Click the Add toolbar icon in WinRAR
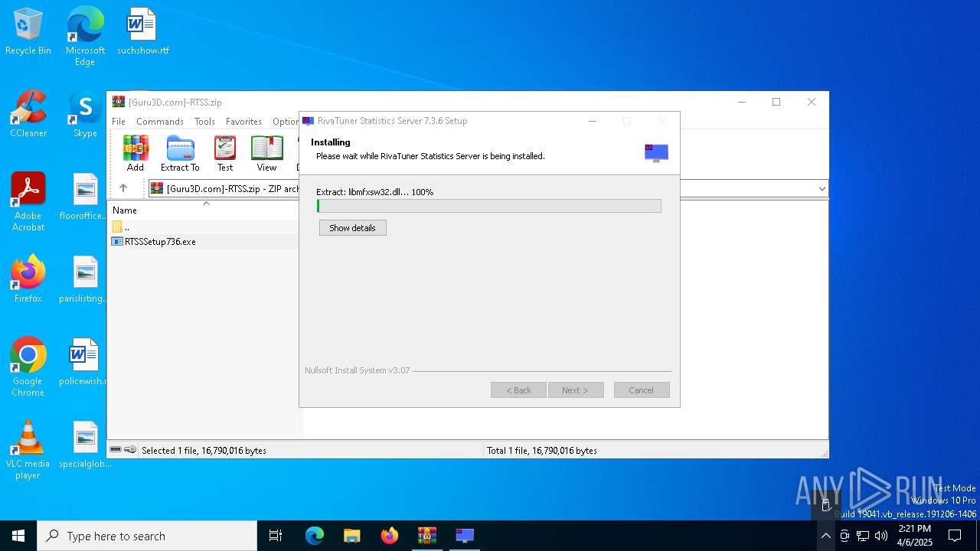980x551 pixels. point(136,154)
